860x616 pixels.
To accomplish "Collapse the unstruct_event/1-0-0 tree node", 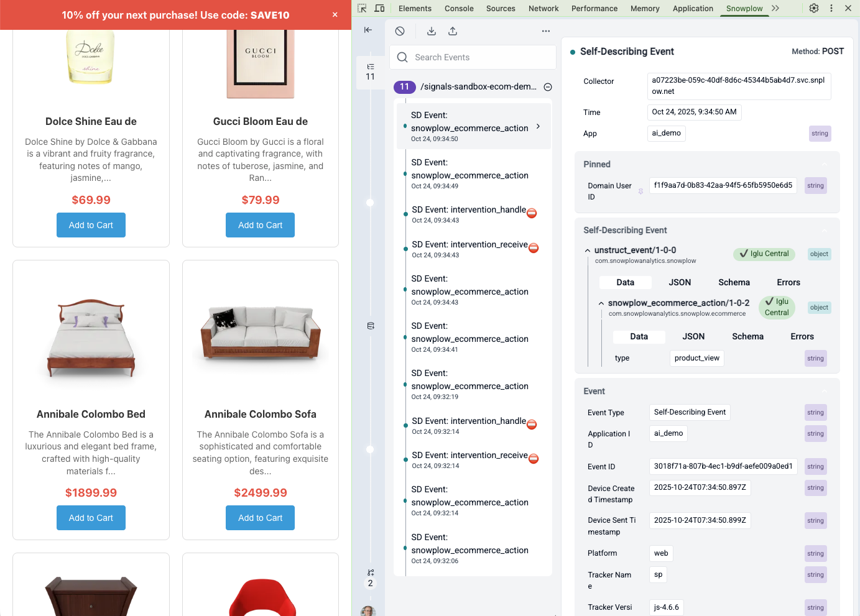I will [588, 251].
